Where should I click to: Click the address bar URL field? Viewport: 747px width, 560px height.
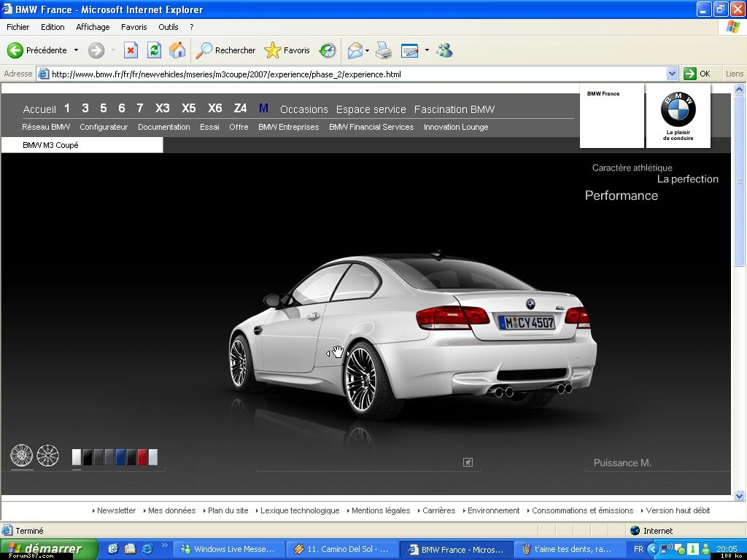pos(357,74)
